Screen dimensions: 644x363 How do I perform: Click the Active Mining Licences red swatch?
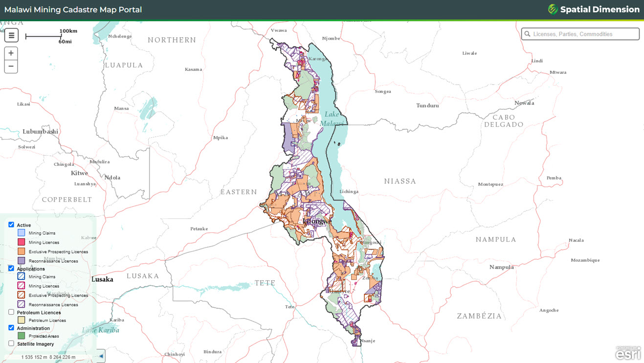click(21, 242)
